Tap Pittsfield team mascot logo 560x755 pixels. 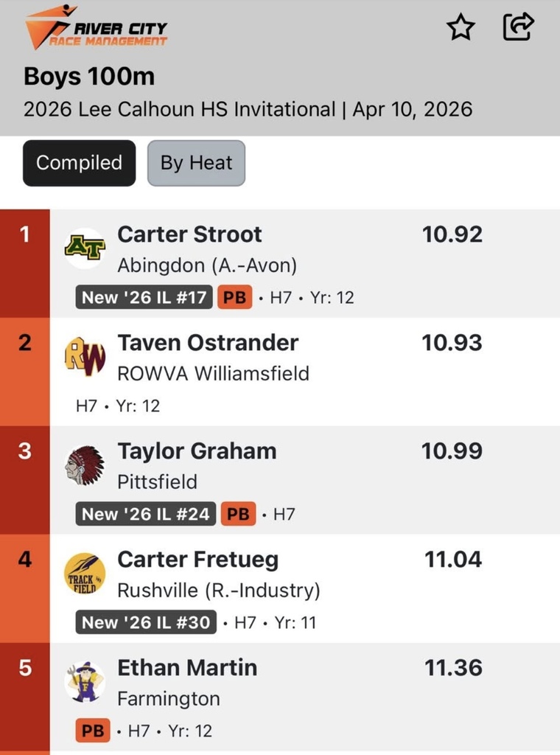[x=85, y=465]
